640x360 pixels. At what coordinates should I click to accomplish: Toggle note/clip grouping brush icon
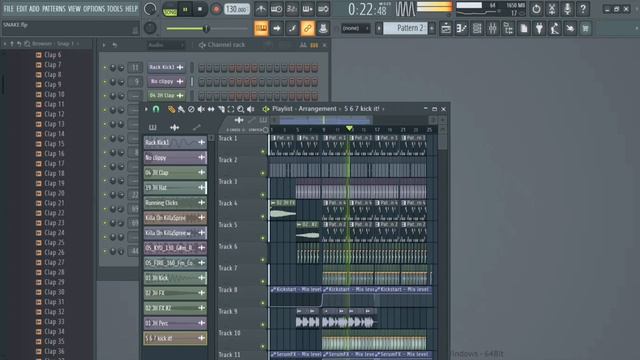click(x=292, y=29)
